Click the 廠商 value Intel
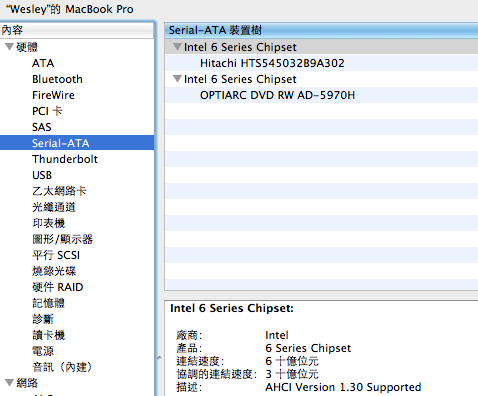The image size is (478, 396). point(277,335)
